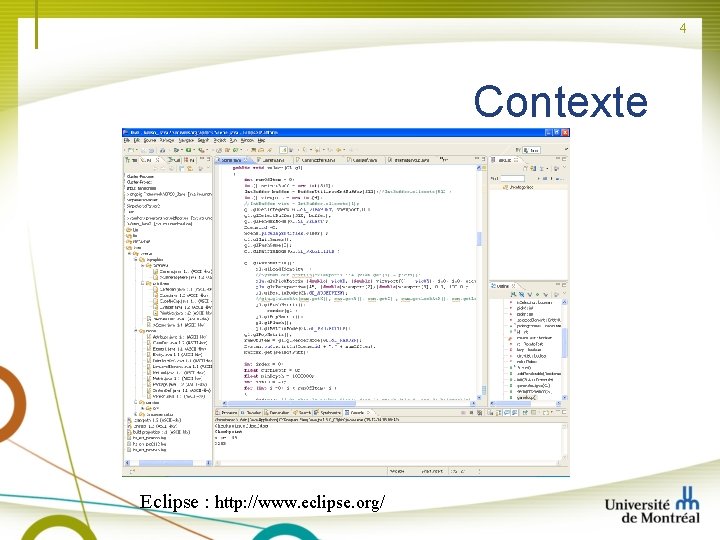Open the Navigate menu
The width and height of the screenshot is (720, 540).
click(186, 140)
